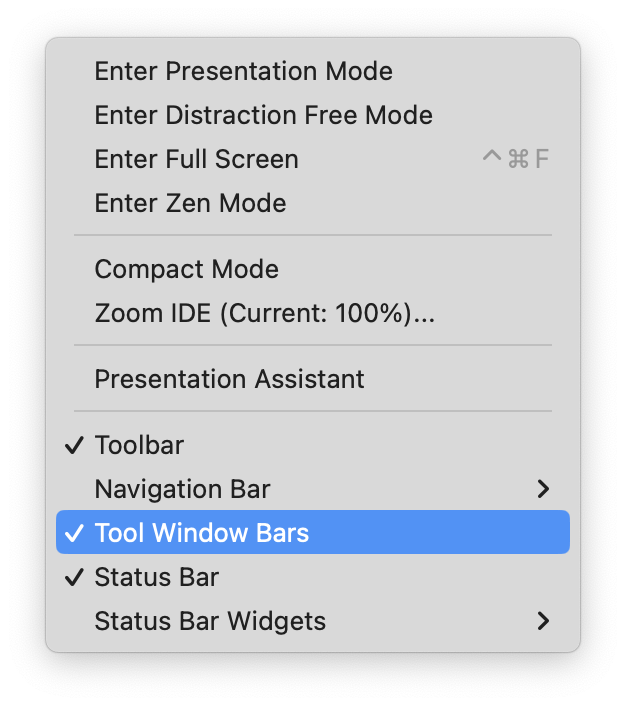626x706 pixels.
Task: Open the Navigation Bar submenu
Action: (182, 490)
